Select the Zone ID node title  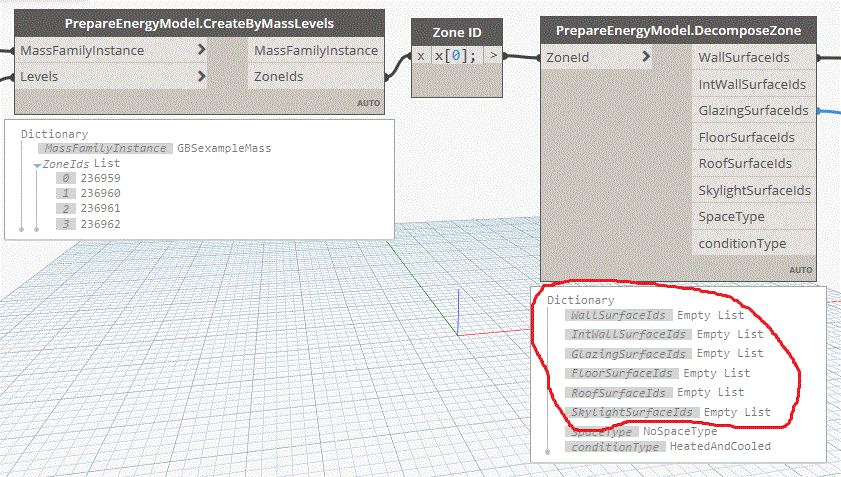coord(457,32)
